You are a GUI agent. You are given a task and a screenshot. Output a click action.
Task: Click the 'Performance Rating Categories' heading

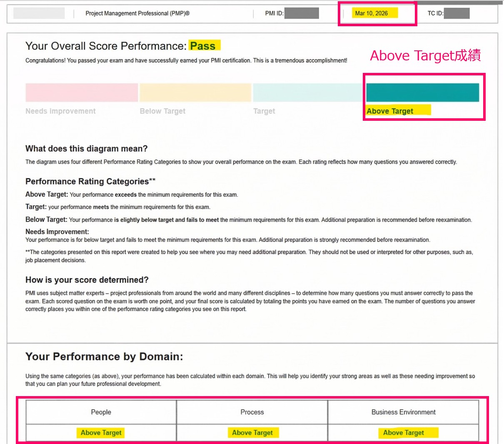(x=90, y=182)
